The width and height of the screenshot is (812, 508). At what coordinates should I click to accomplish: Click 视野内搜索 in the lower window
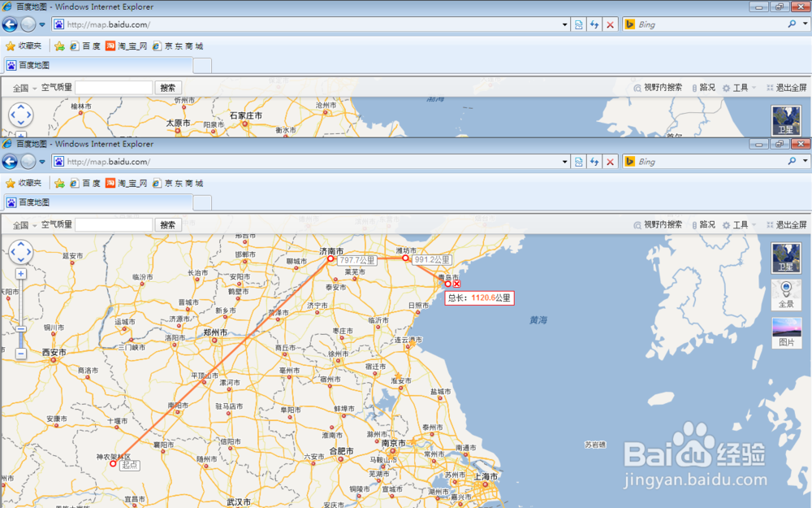[659, 225]
